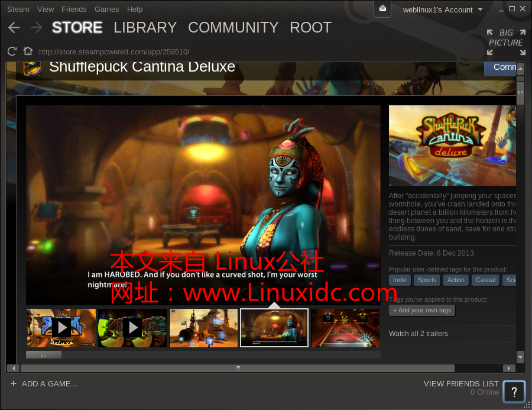The height and width of the screenshot is (410, 532).
Task: Reload the store page
Action: tap(12, 51)
